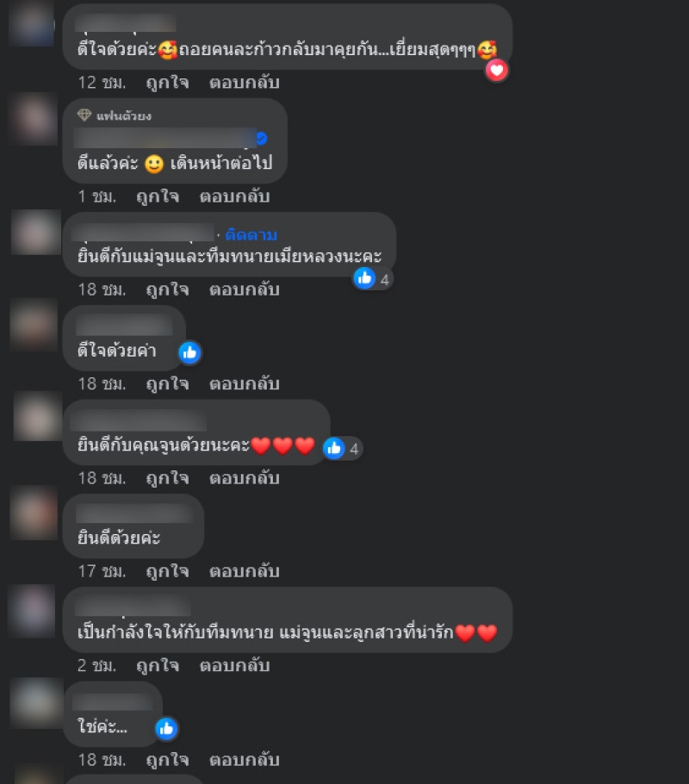Reply to the ใช่ค่ะ comment
This screenshot has height=784, width=689.
[x=244, y=760]
